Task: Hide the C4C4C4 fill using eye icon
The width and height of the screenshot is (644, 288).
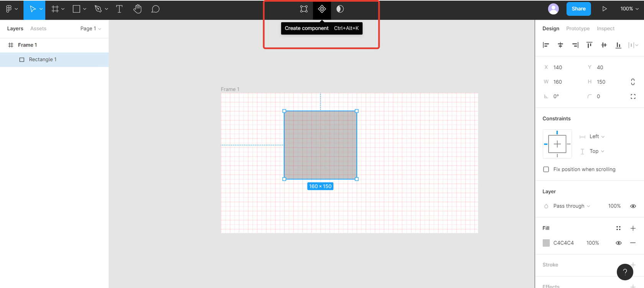Action: click(618, 243)
